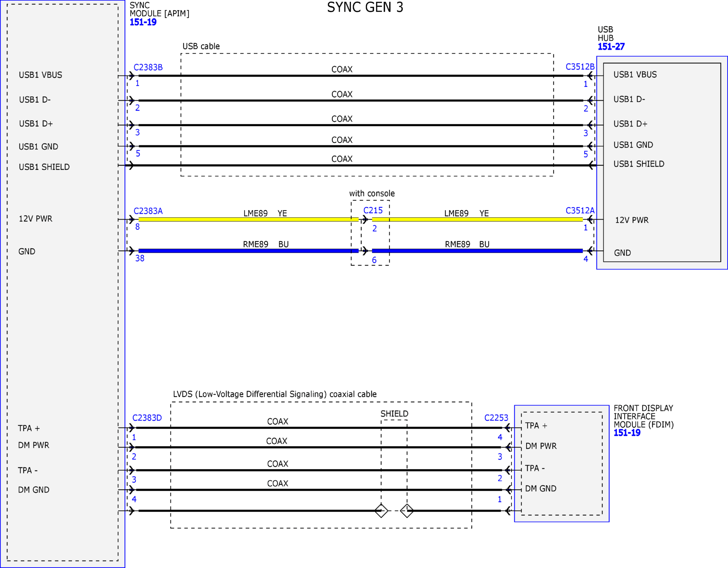Open the 151-27 reference under USB HUB
The width and height of the screenshot is (728, 568).
[x=611, y=46]
